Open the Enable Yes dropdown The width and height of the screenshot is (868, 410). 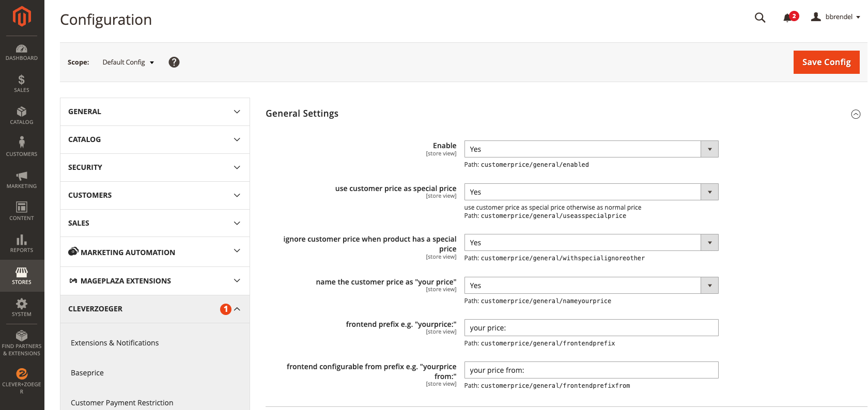[x=591, y=149]
